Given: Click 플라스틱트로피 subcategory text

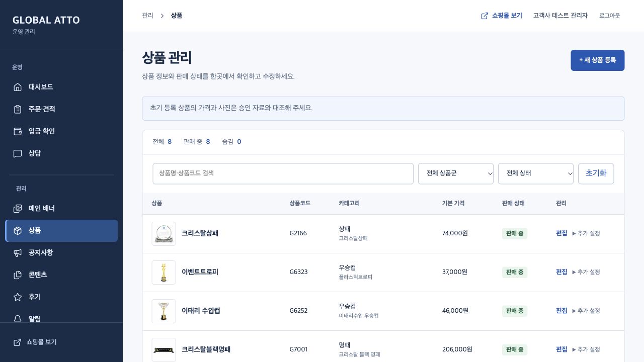Looking at the screenshot, I should pos(356,277).
